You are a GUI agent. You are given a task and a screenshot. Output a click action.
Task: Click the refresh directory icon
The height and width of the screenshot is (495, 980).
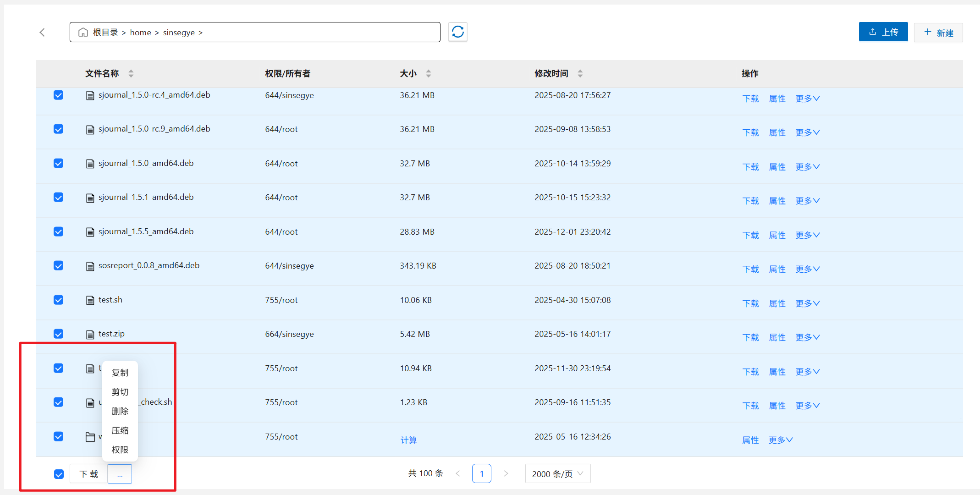[x=457, y=32]
